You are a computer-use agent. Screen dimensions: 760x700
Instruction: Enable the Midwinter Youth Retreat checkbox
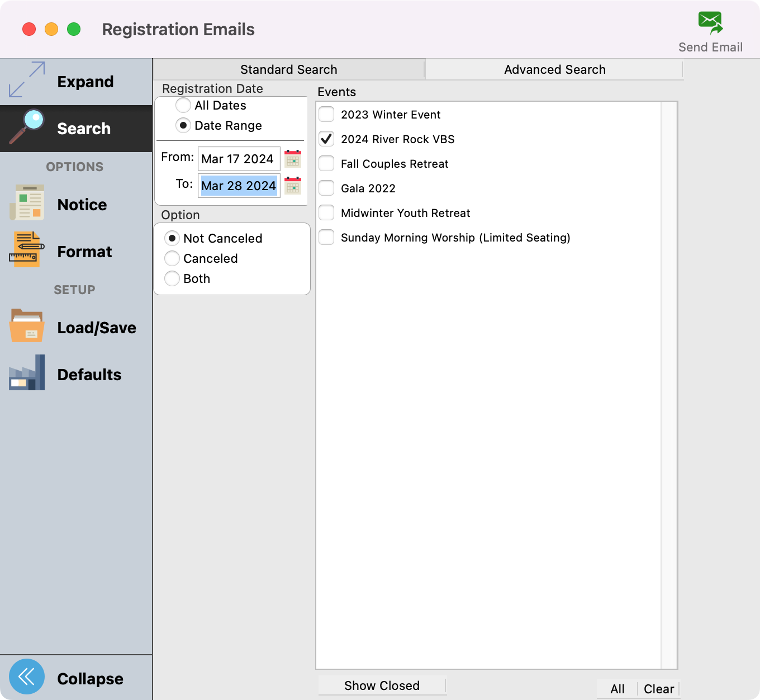click(326, 212)
